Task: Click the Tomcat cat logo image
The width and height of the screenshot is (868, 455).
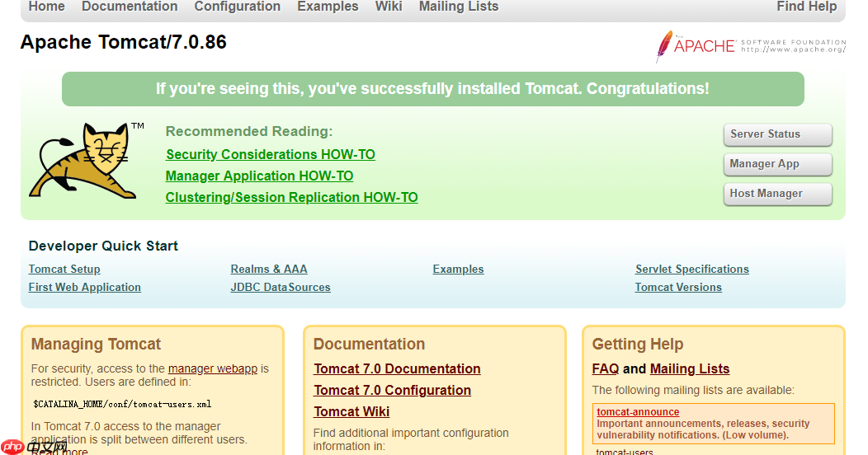Action: pyautogui.click(x=87, y=161)
